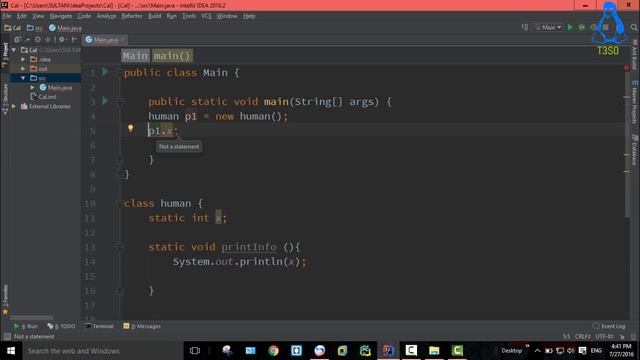Collapse code fold at printInfo line 13
This screenshot has width=640, height=360.
point(120,247)
